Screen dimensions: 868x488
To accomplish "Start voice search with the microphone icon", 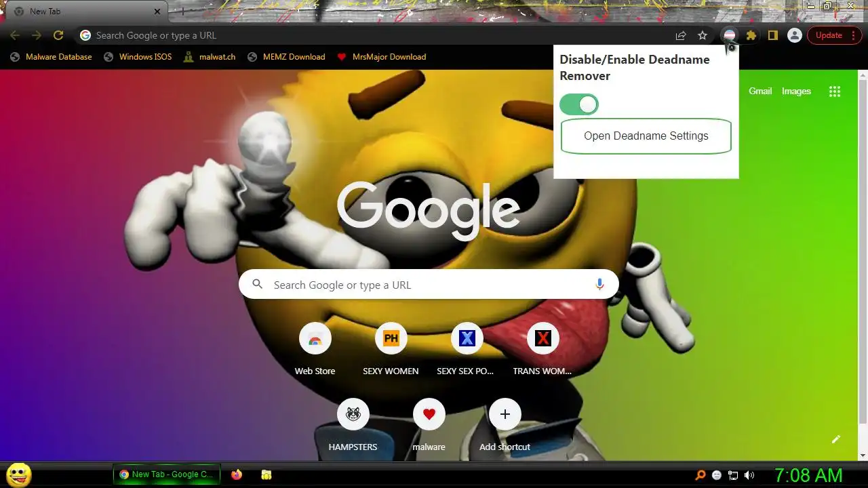I will point(599,285).
